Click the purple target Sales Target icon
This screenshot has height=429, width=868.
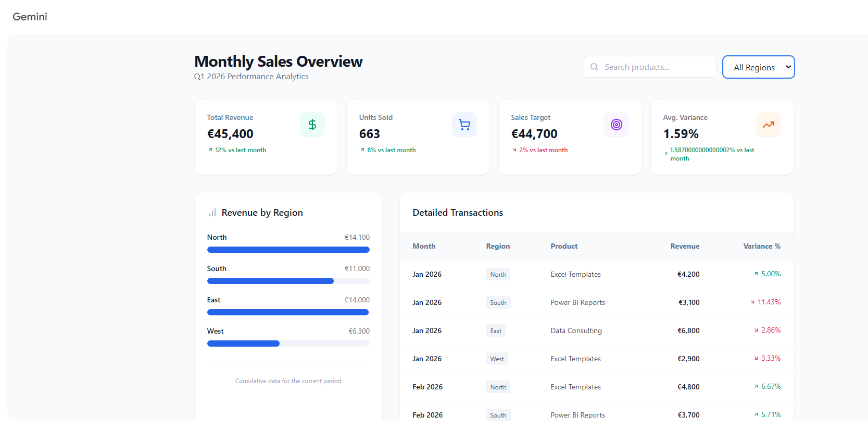(617, 125)
